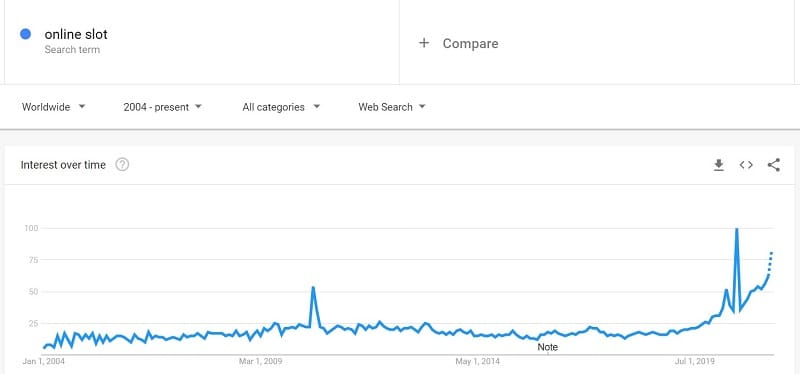Share the interest over time chart
This screenshot has height=374, width=800.
(x=773, y=165)
